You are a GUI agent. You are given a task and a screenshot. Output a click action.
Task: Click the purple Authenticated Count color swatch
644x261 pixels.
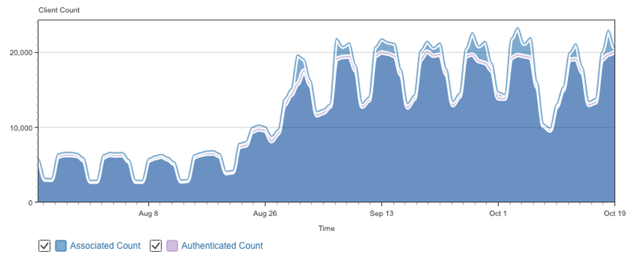click(x=172, y=246)
